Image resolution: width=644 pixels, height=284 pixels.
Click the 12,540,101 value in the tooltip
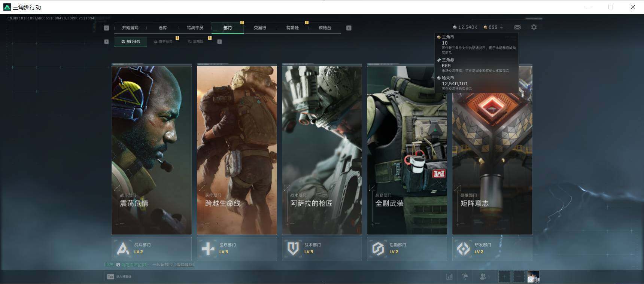455,84
